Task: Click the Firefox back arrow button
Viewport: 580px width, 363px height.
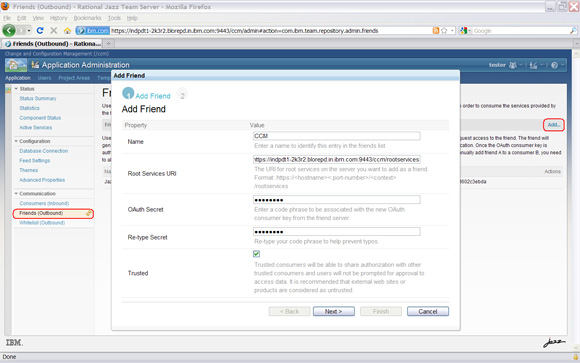Action: (x=9, y=30)
